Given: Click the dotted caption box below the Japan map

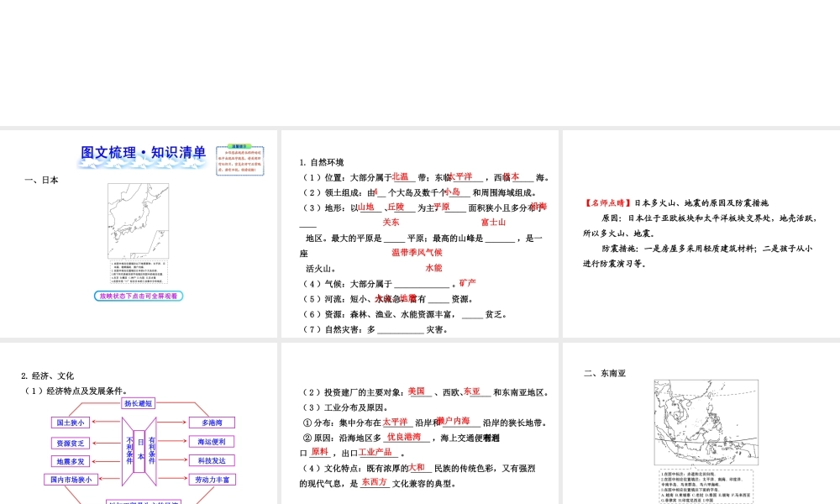Looking at the screenshot, I should click(139, 272).
